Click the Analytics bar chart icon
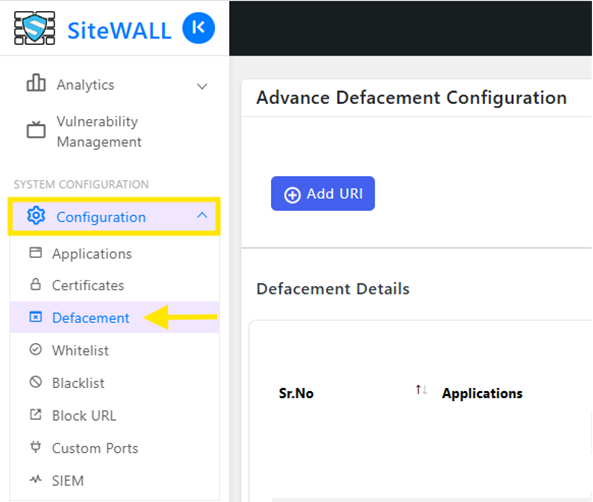The image size is (593, 502). point(36,83)
